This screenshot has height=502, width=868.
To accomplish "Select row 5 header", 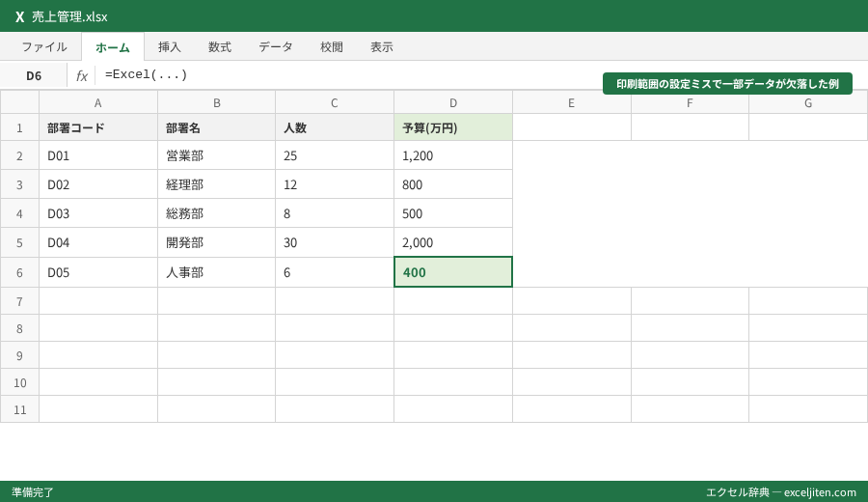I will pyautogui.click(x=19, y=242).
